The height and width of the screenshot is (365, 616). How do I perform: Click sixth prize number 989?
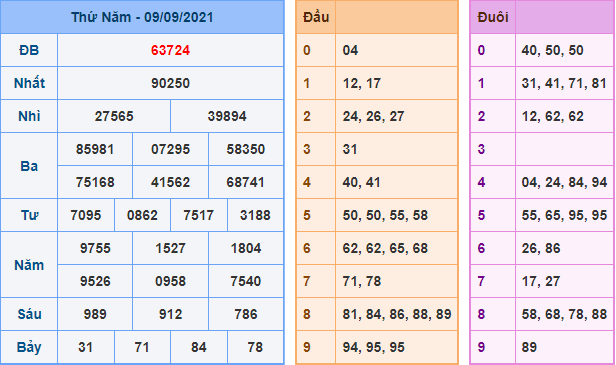pyautogui.click(x=95, y=314)
